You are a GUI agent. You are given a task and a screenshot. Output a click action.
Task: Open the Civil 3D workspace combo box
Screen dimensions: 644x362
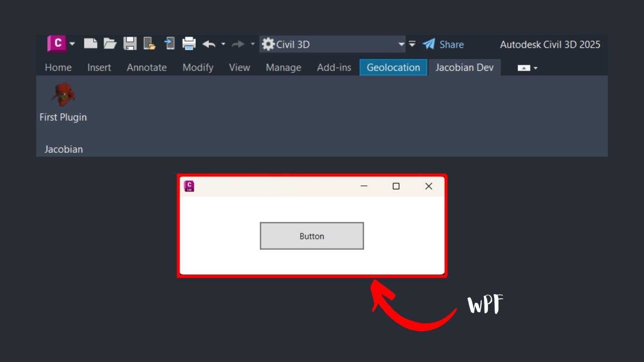coord(333,44)
